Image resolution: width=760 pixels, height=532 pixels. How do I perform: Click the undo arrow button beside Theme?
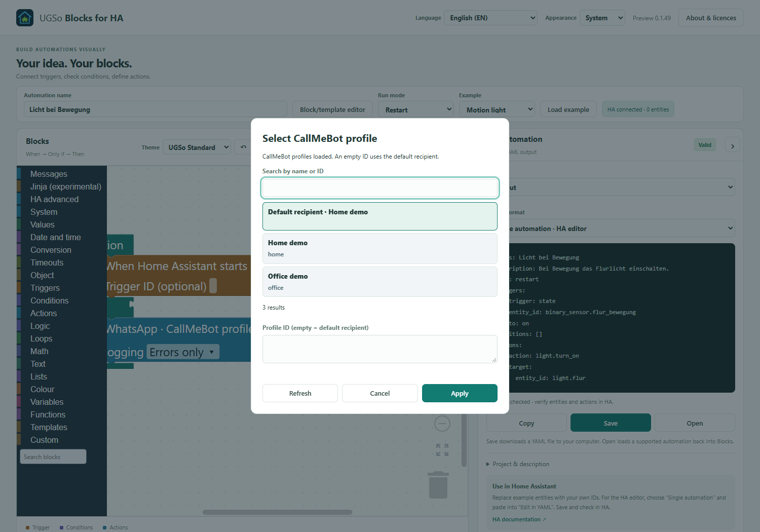[x=244, y=147]
